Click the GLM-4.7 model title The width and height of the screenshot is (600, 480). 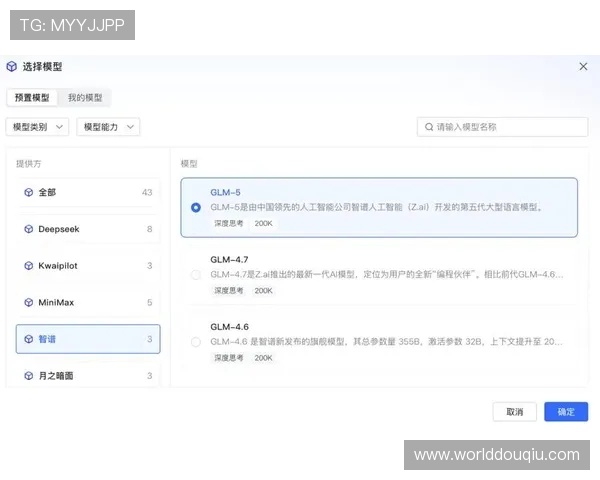click(x=229, y=260)
